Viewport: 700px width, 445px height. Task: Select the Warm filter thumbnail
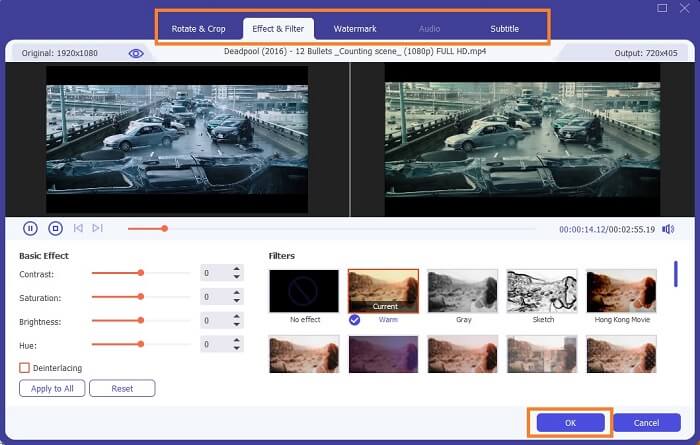[383, 291]
